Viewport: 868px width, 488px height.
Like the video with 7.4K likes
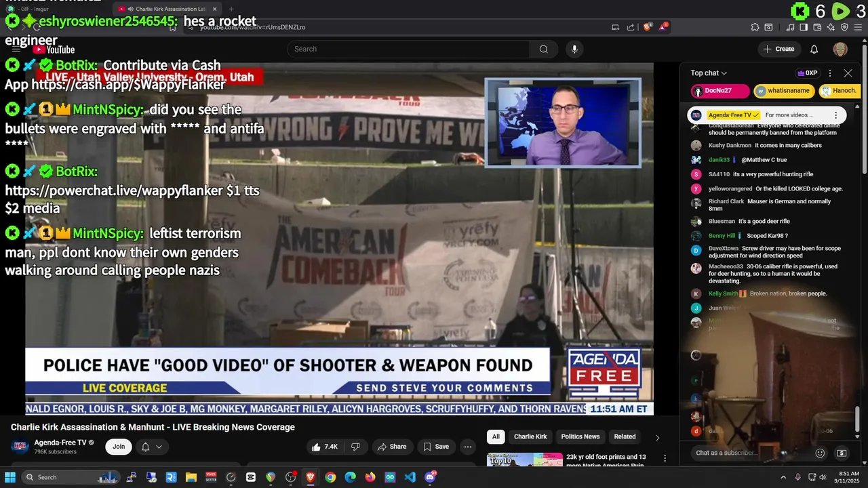point(324,447)
